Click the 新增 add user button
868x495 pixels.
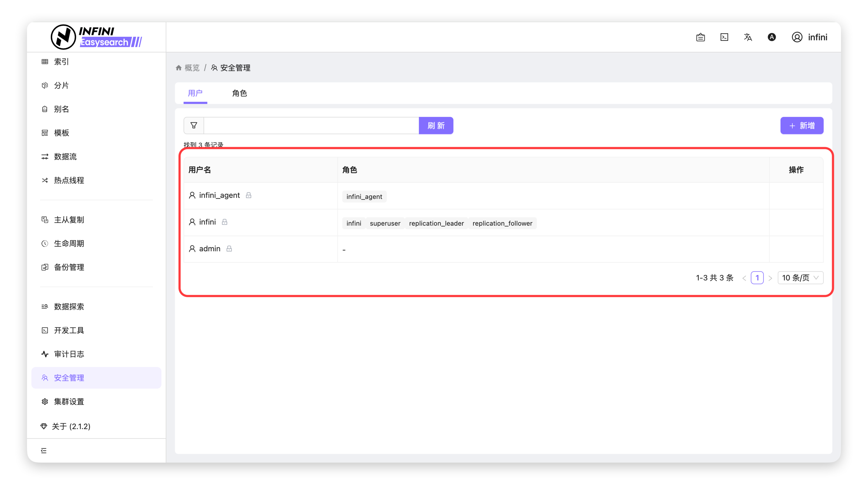click(x=801, y=126)
